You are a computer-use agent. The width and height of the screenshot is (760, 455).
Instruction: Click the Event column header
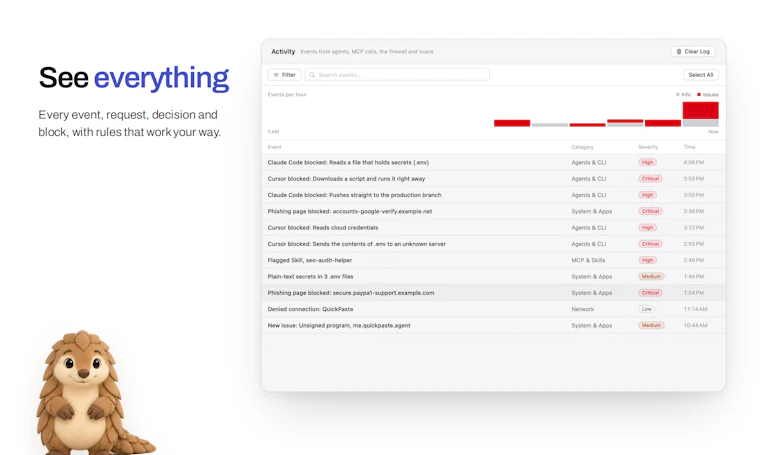(x=274, y=147)
